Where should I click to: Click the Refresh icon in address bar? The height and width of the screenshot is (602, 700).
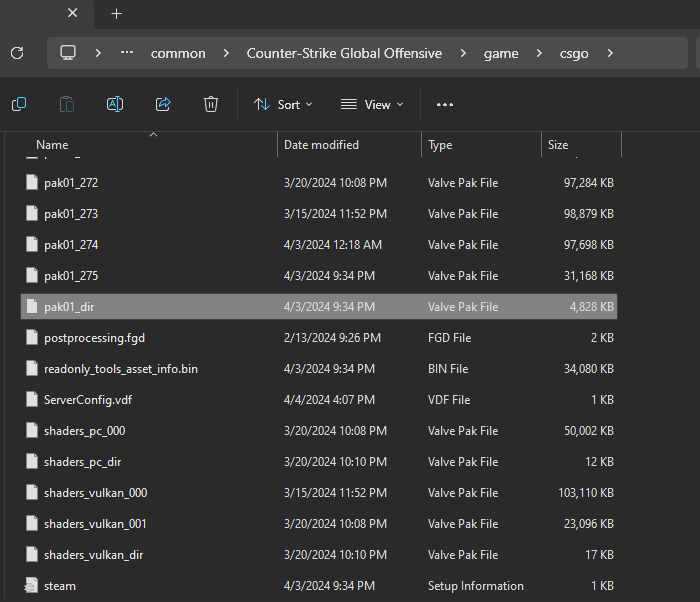pyautogui.click(x=17, y=53)
